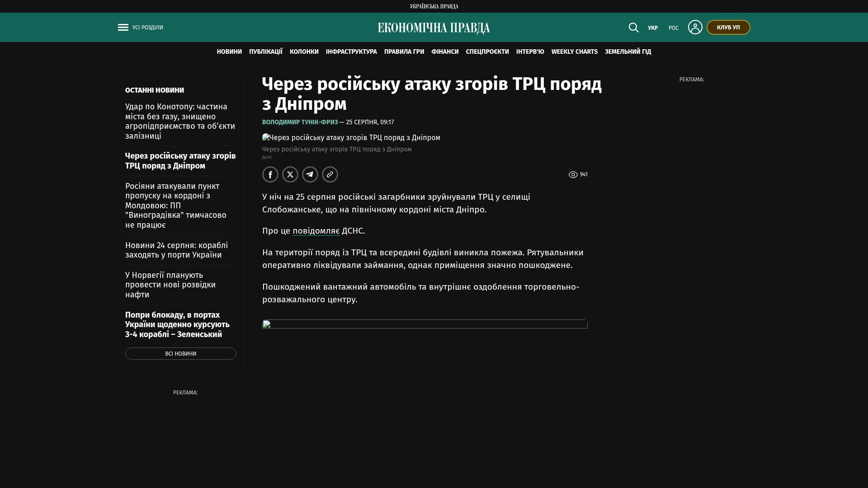Click the Українська правда top logo
Image resolution: width=868 pixels, height=488 pixels.
(x=434, y=6)
